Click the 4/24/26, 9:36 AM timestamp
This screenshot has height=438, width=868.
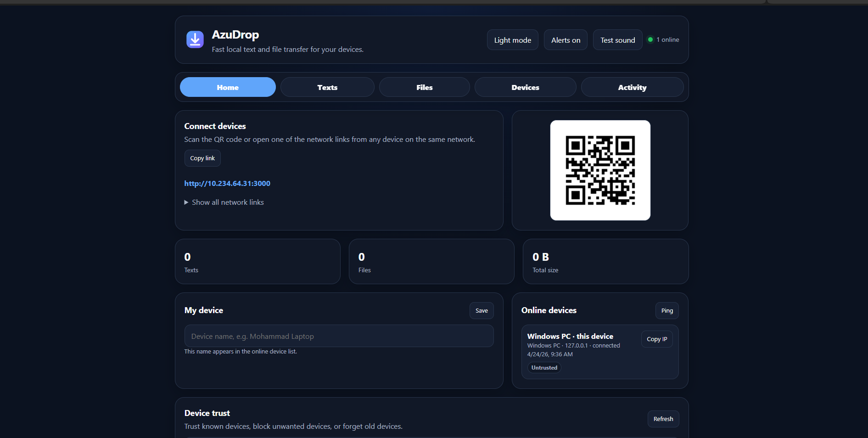click(550, 354)
